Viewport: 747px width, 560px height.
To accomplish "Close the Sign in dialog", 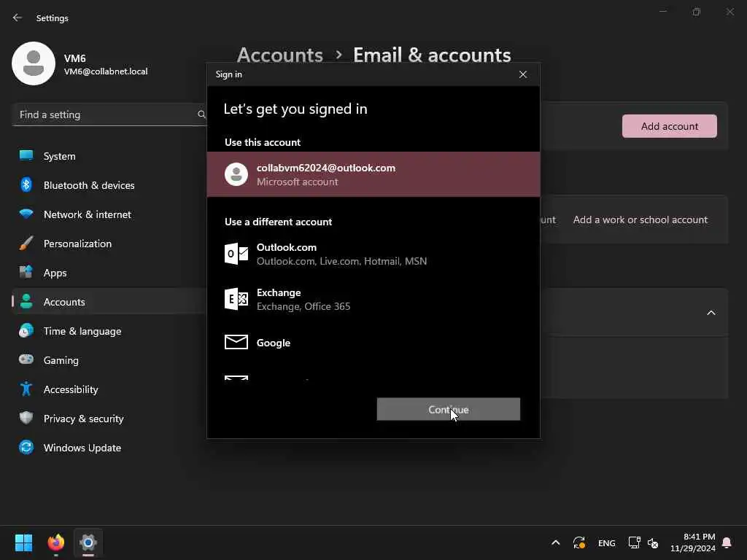I will point(522,74).
